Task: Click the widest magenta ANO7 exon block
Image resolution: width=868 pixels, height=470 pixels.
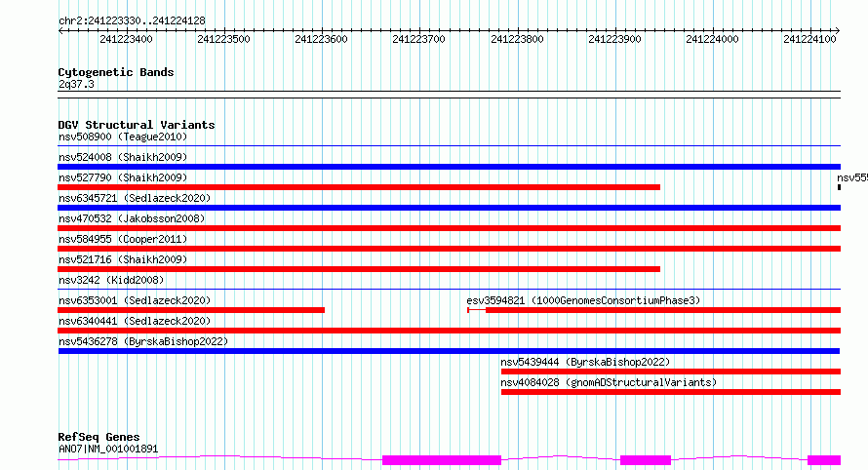Action: click(442, 460)
